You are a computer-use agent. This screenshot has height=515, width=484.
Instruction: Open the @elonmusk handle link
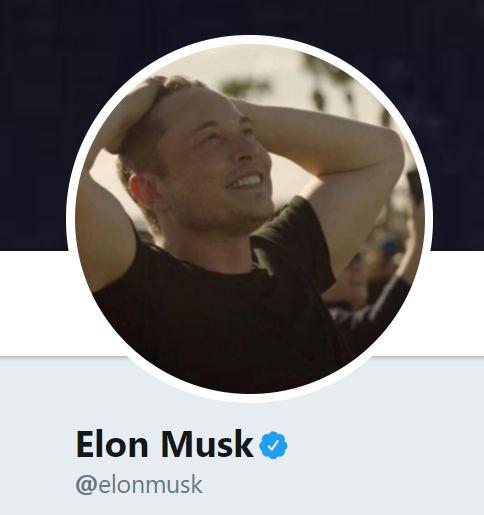(x=139, y=485)
